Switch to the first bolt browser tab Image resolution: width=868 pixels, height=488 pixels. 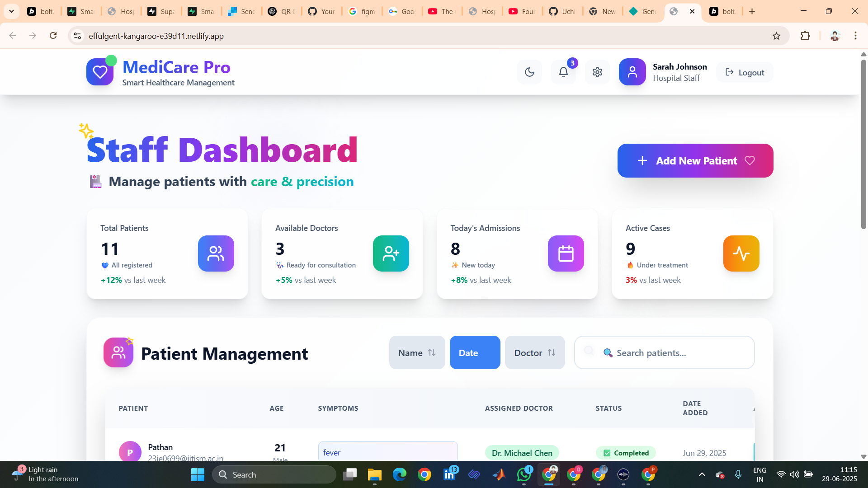coord(41,11)
